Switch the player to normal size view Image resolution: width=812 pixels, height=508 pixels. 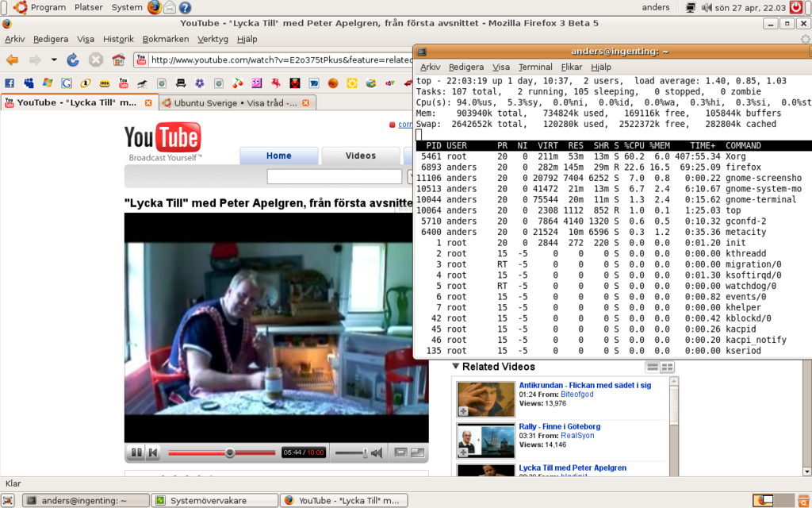point(400,452)
